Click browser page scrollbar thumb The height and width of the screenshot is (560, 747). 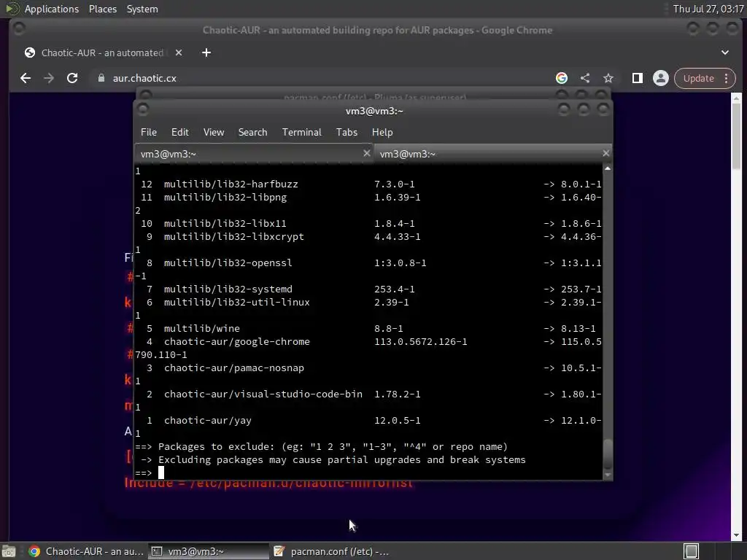click(736, 136)
